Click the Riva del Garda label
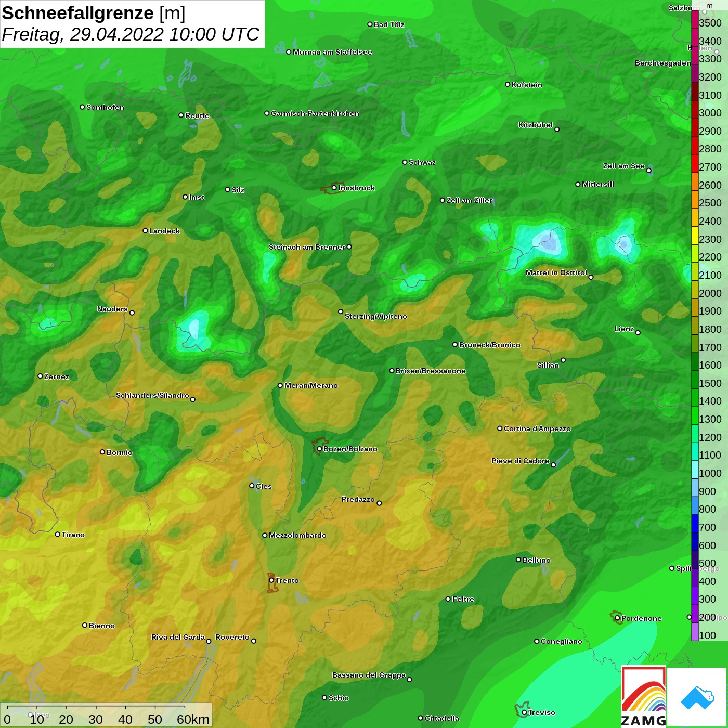This screenshot has height=728, width=728. click(178, 637)
